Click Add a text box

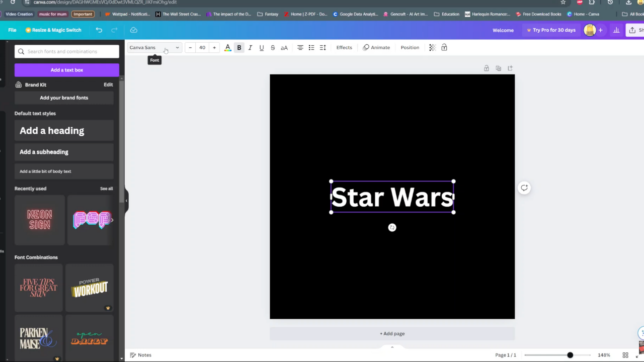[67, 70]
